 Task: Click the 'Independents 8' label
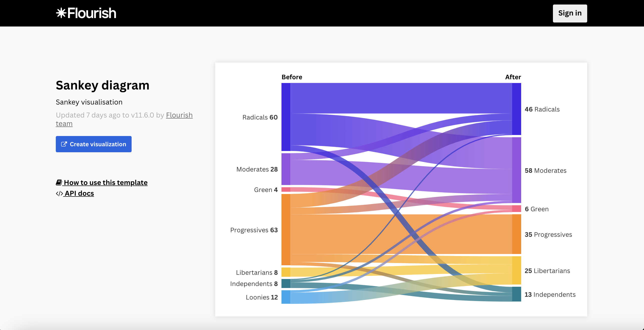tap(254, 284)
